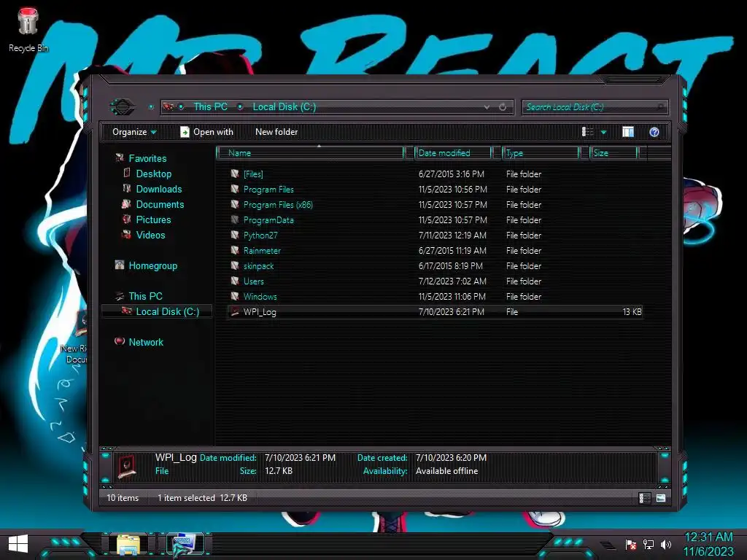This screenshot has height=560, width=747.
Task: Open Documents in the navigation pane
Action: tap(160, 204)
